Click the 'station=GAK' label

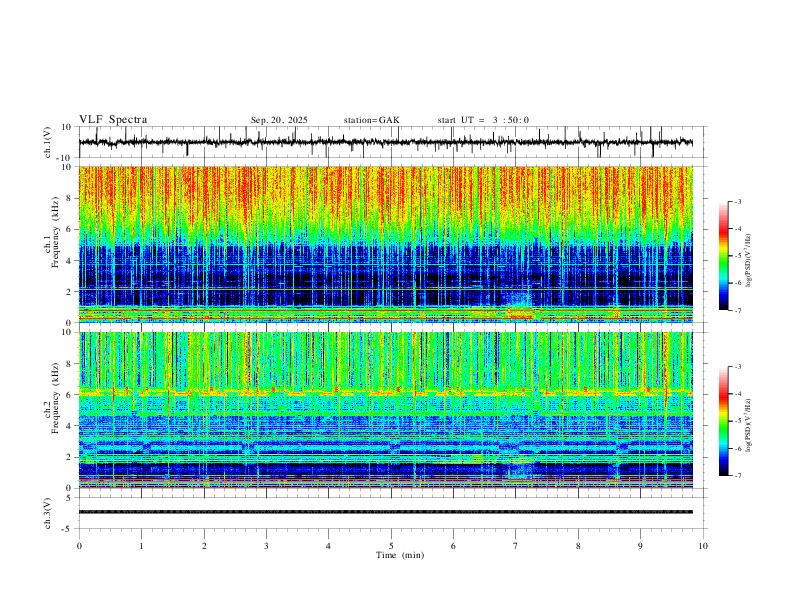coord(371,120)
